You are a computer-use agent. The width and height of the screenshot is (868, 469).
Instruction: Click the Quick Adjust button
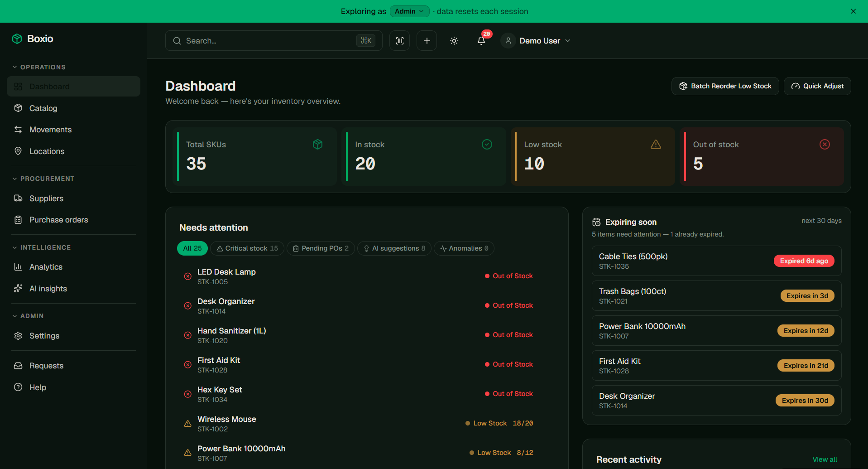click(x=817, y=86)
